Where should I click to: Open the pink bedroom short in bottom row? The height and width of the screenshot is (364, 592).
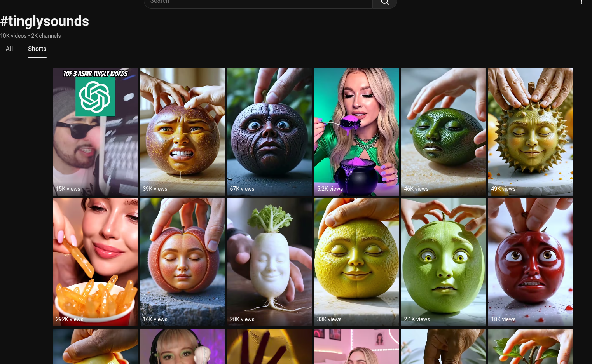tap(356, 347)
